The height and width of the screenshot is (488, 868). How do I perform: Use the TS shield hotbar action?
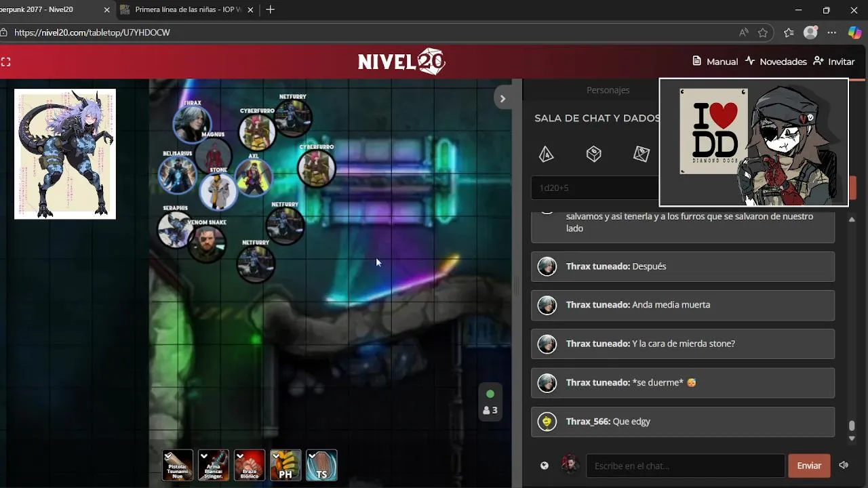(x=321, y=466)
